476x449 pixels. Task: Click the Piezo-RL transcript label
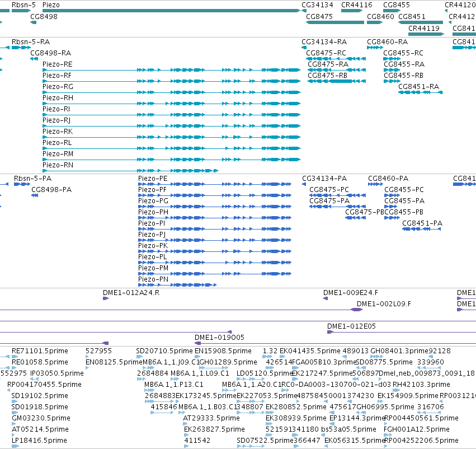tap(58, 142)
